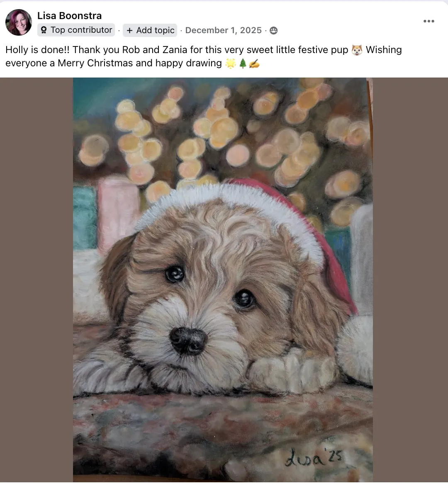
Task: Open the three-dot post options menu
Action: coord(429,21)
